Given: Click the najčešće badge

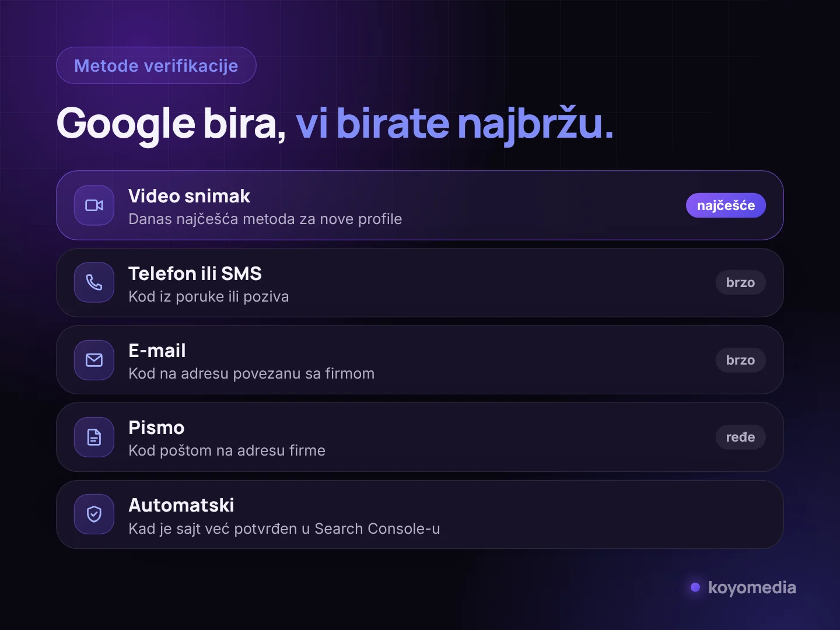Looking at the screenshot, I should pyautogui.click(x=726, y=205).
